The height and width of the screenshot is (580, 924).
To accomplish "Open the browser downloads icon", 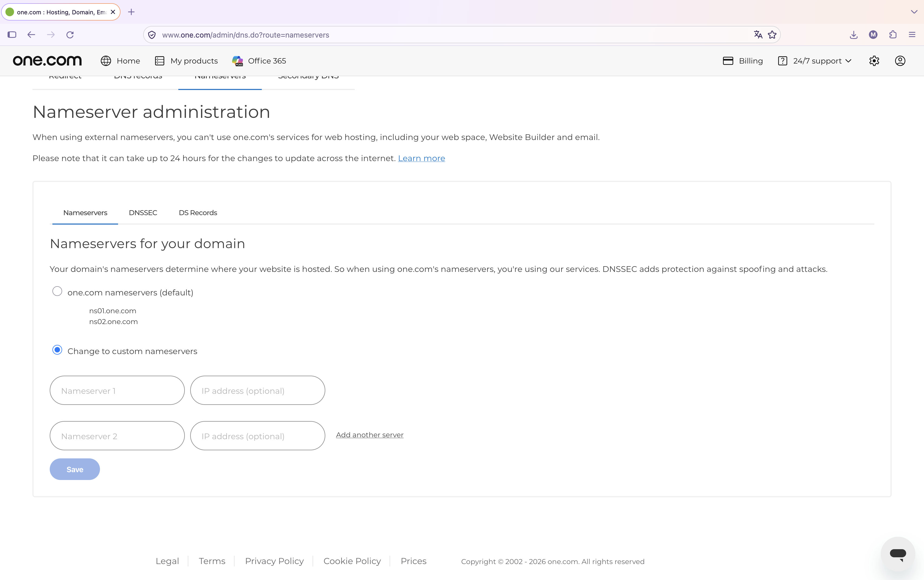I will tap(853, 35).
